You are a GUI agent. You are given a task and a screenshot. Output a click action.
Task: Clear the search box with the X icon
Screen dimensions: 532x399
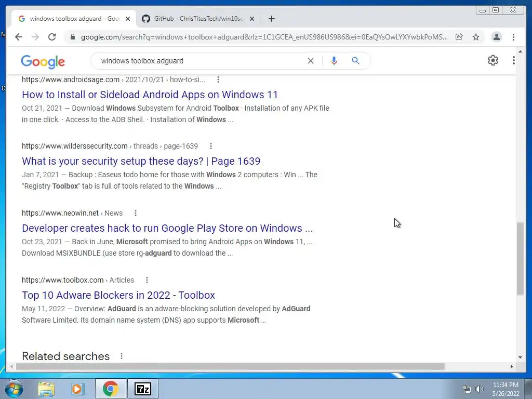click(x=311, y=61)
